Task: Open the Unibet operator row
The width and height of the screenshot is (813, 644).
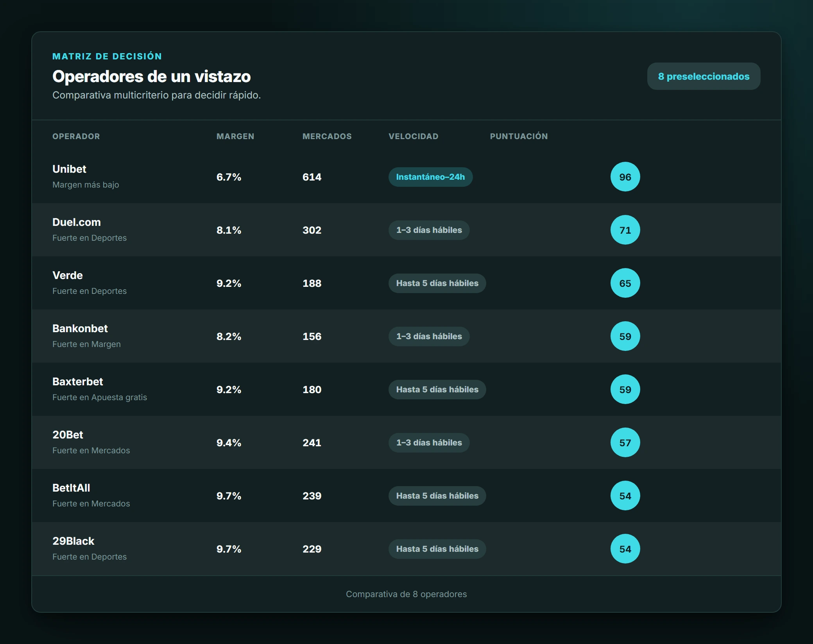Action: tap(406, 177)
